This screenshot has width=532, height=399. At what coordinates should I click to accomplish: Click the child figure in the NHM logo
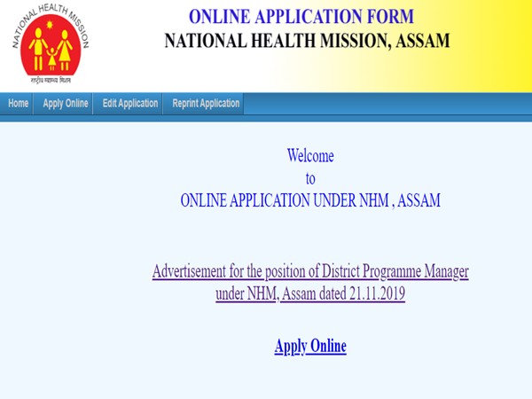(x=50, y=59)
